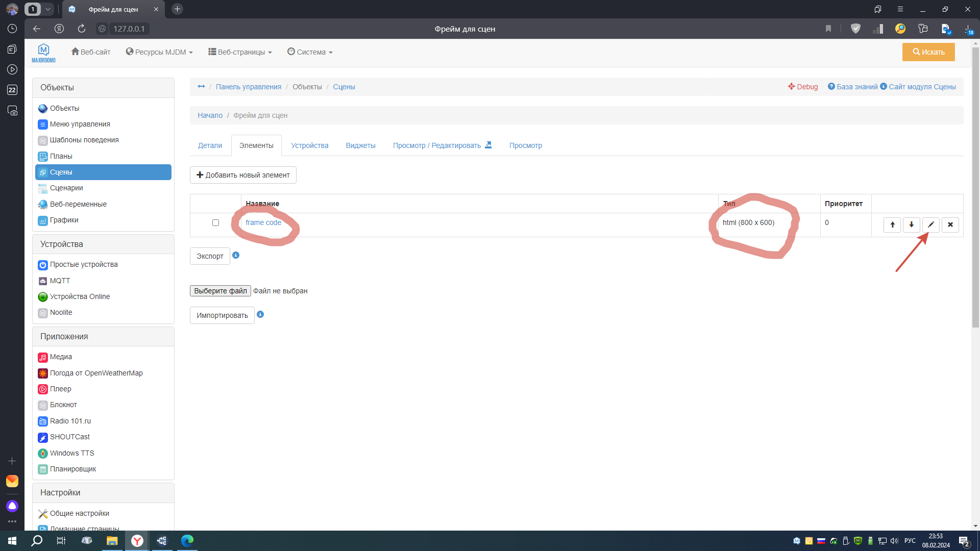Click Добавить новый элемент button

tap(243, 175)
